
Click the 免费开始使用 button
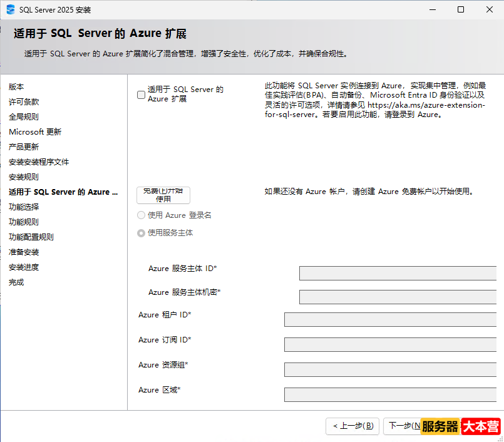(163, 195)
